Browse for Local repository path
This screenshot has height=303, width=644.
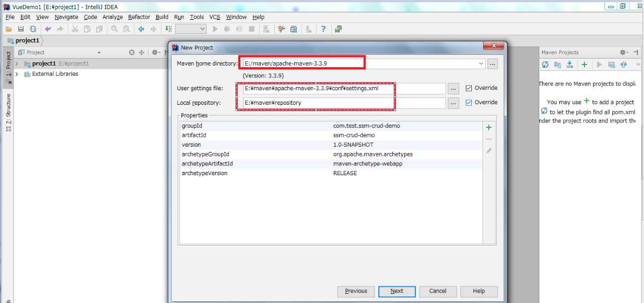click(453, 103)
